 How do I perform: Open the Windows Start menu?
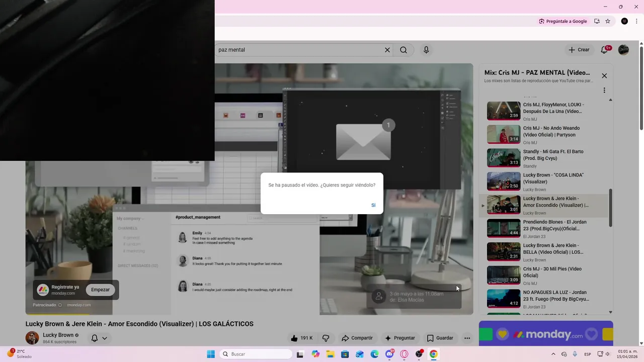(211, 354)
